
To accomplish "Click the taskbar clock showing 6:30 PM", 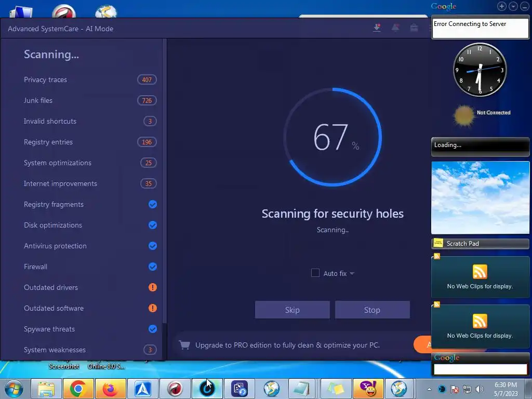I will [x=506, y=389].
